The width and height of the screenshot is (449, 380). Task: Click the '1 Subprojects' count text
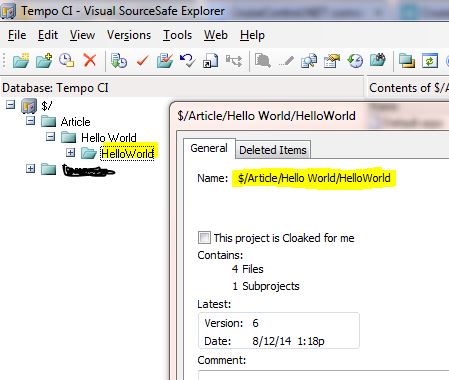(x=266, y=286)
